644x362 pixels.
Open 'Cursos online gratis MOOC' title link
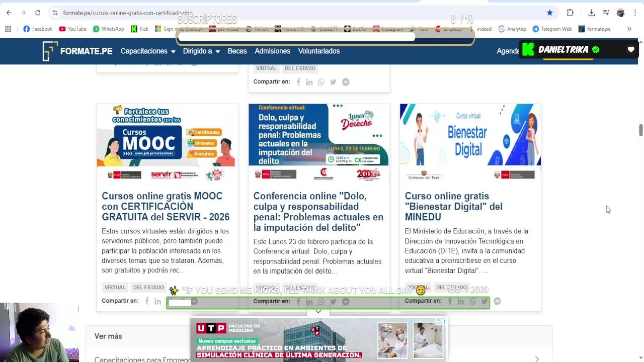coord(166,207)
